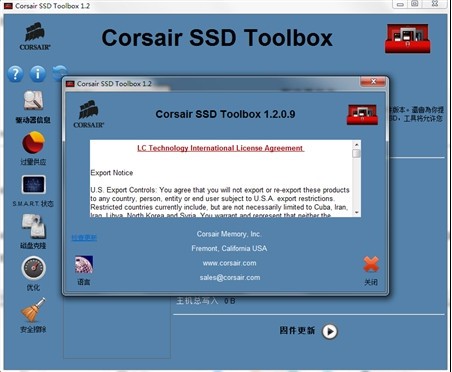Click license scrollbar up arrow
Image resolution: width=452 pixels, height=372 pixels.
[x=356, y=145]
